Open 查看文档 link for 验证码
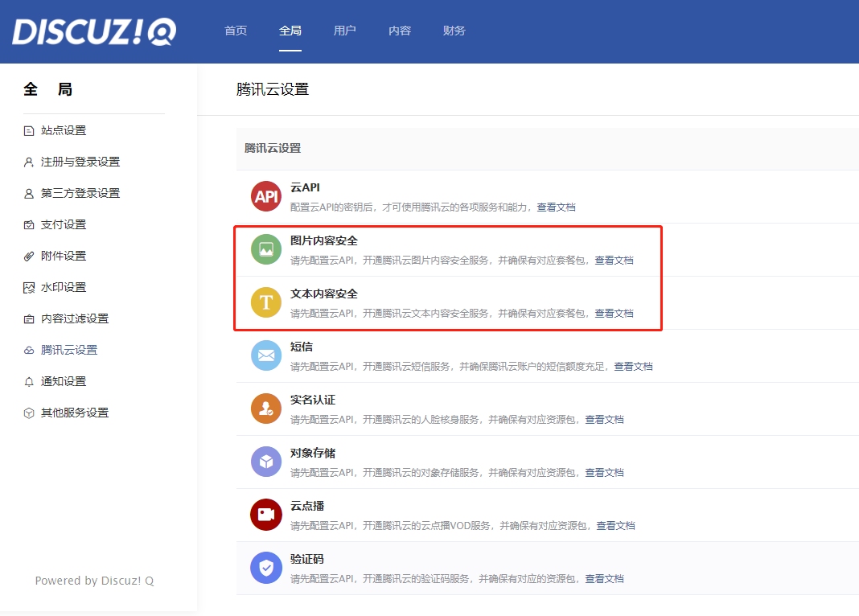Viewport: 859px width, 616px height. [605, 578]
